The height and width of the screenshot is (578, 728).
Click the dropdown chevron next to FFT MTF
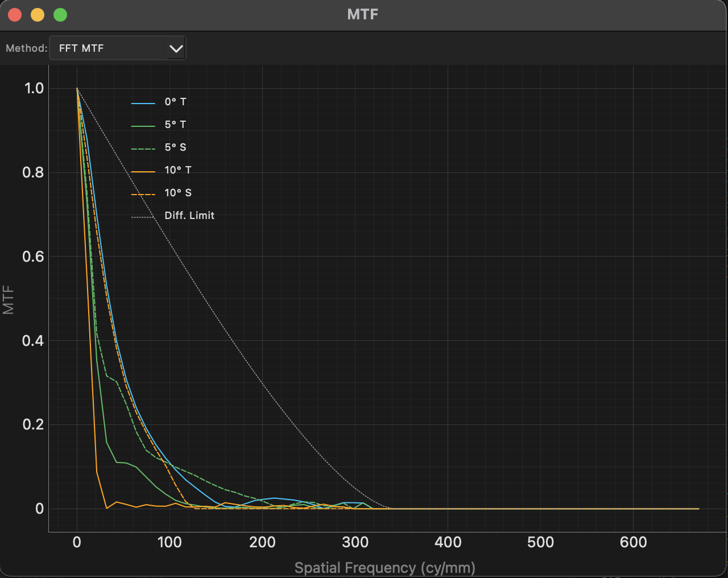(176, 48)
